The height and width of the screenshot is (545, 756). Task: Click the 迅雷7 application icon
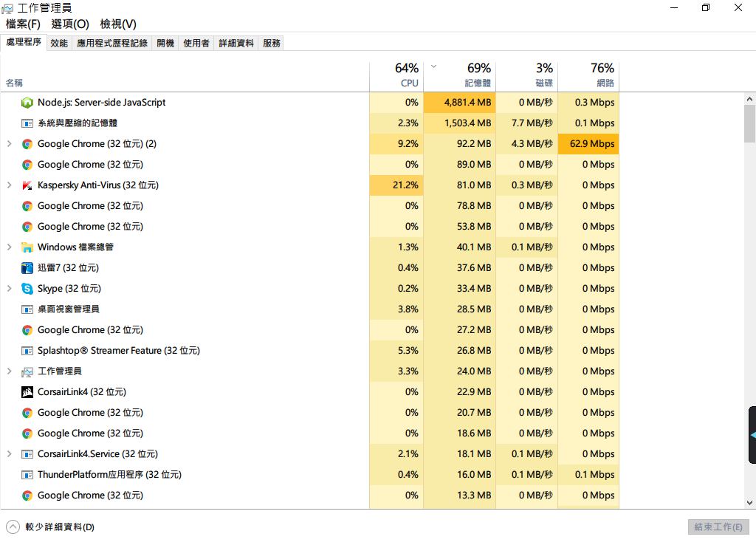point(27,268)
